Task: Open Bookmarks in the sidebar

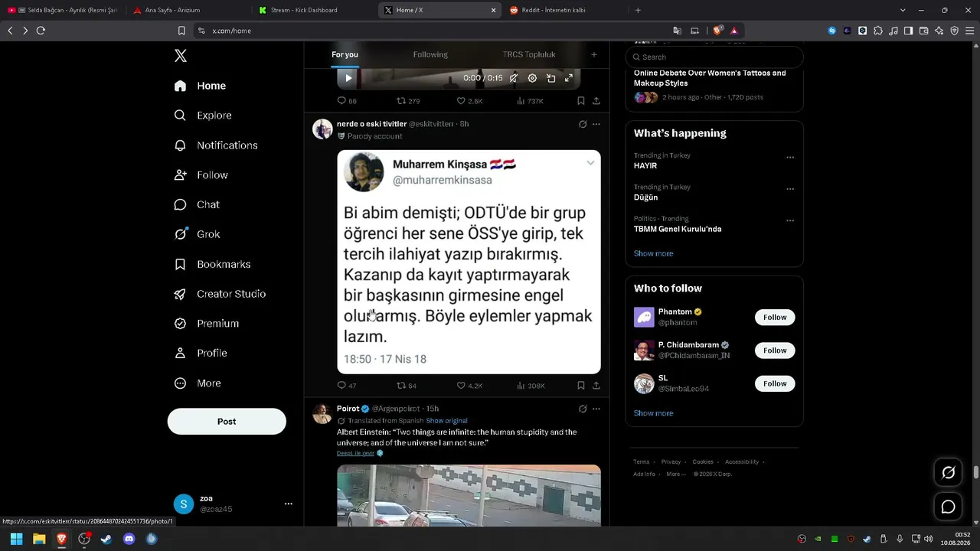Action: [212, 264]
